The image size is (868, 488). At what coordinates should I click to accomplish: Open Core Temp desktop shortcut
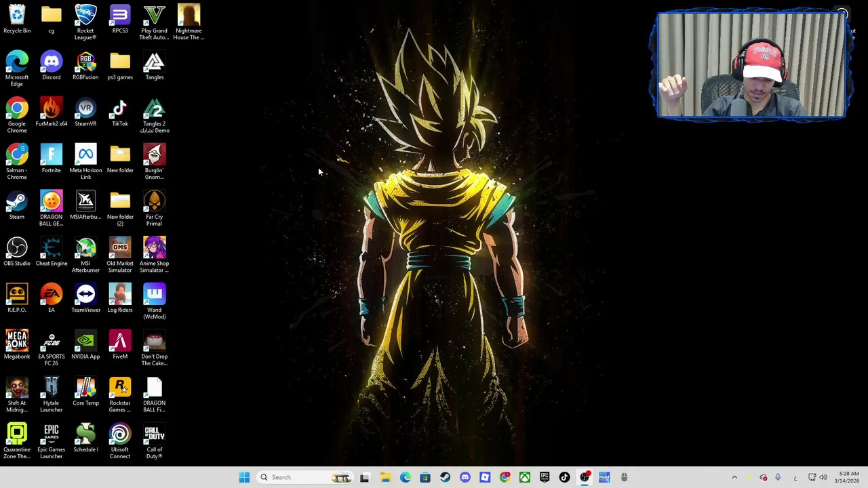click(x=85, y=391)
